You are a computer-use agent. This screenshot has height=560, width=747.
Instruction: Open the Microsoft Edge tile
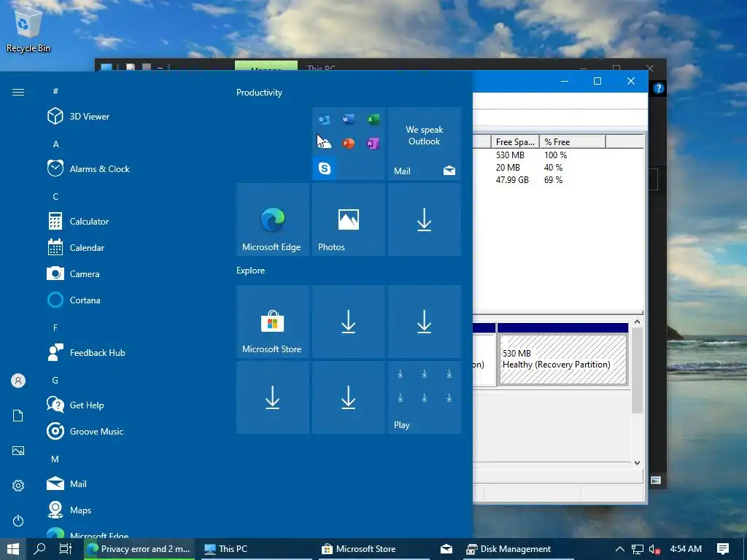[273, 219]
